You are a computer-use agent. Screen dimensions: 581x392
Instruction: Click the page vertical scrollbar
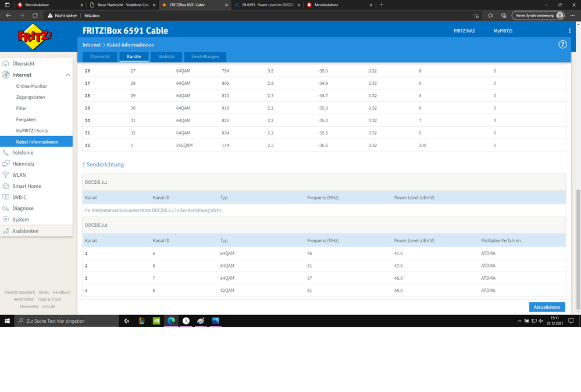click(578, 250)
